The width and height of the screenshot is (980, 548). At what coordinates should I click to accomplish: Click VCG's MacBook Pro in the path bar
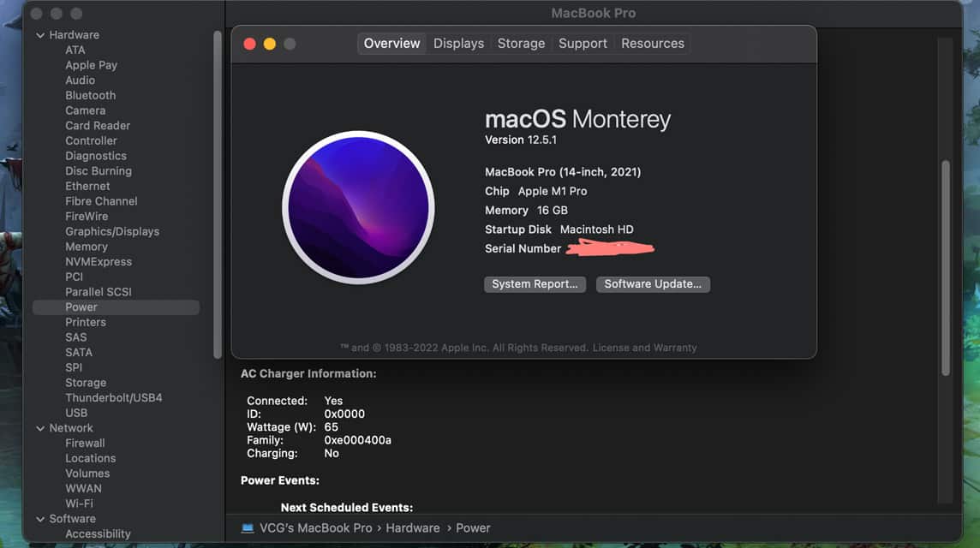click(315, 528)
